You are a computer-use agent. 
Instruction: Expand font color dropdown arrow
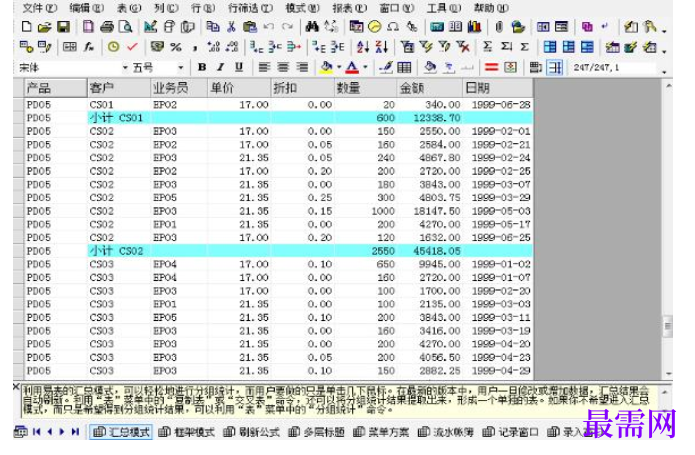pos(366,67)
